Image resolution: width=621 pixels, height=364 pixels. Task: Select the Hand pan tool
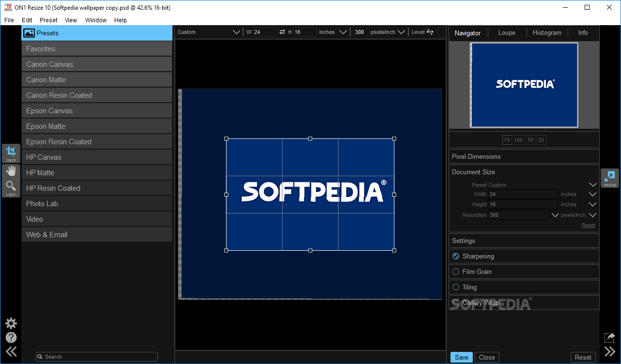[x=11, y=171]
